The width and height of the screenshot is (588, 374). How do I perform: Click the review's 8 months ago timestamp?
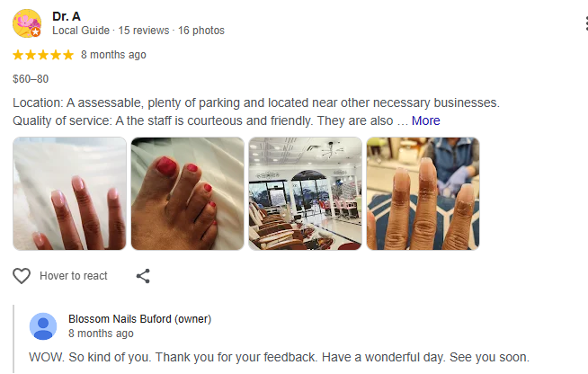pos(113,55)
